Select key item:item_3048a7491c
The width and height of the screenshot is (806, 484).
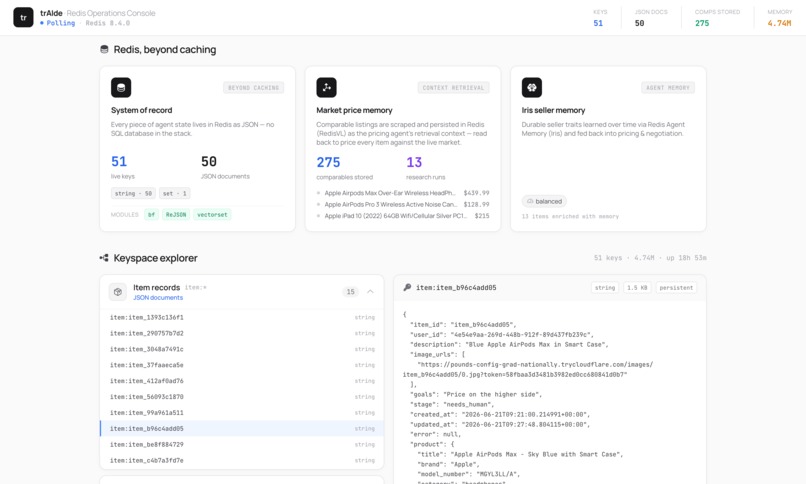tap(242, 349)
